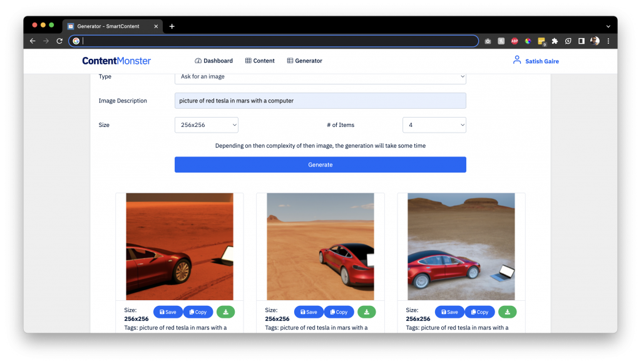The height and width of the screenshot is (364, 641).
Task: Click the Generator - SmartContent browser tab
Action: (x=113, y=26)
